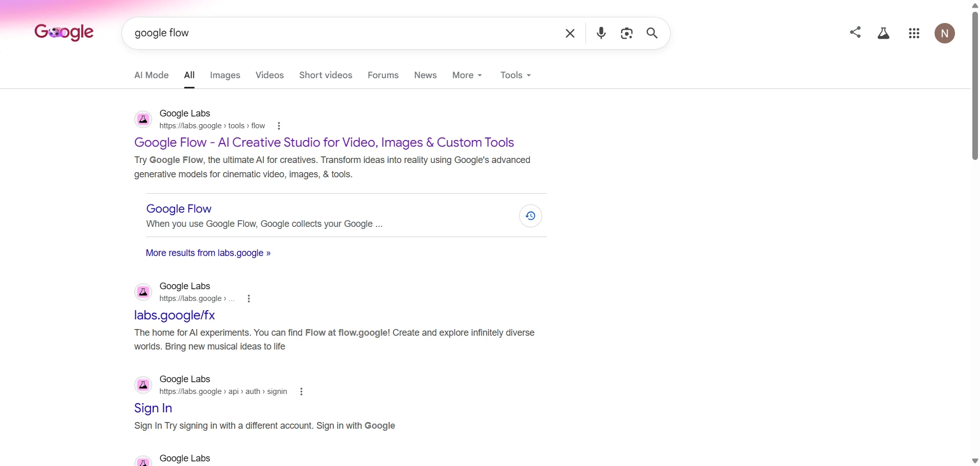Switch to Videos tab

[269, 75]
